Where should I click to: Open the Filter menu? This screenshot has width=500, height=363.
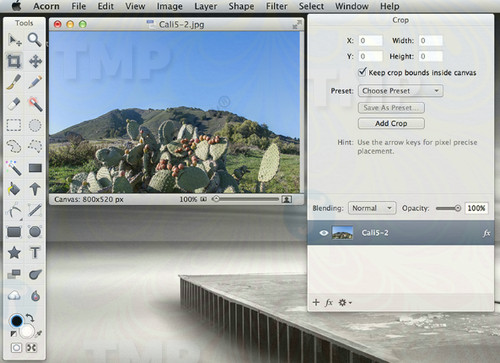coord(277,6)
